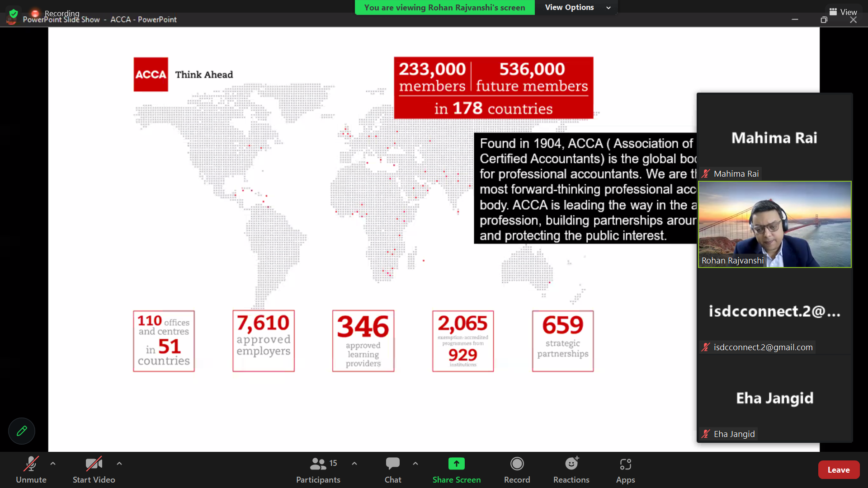Expand the arrow next to Chat
This screenshot has width=868, height=488.
tap(415, 464)
